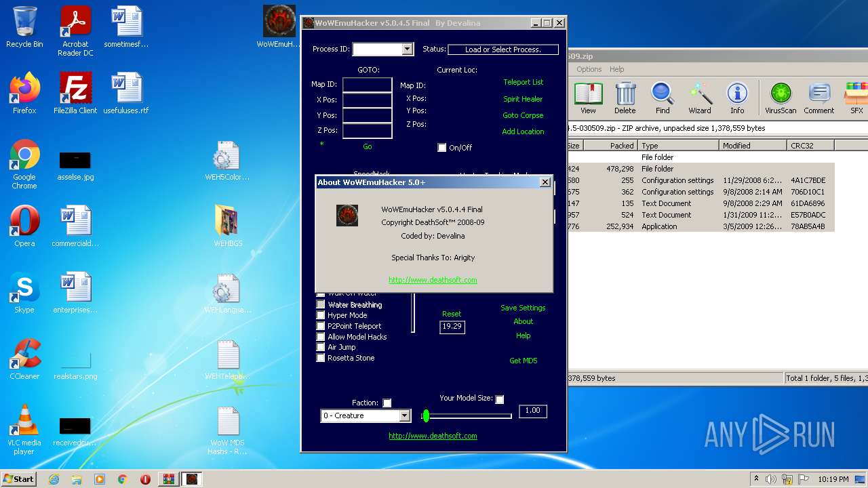This screenshot has width=868, height=488.
Task: Show hidden system tray icons arrow
Action: click(x=756, y=479)
